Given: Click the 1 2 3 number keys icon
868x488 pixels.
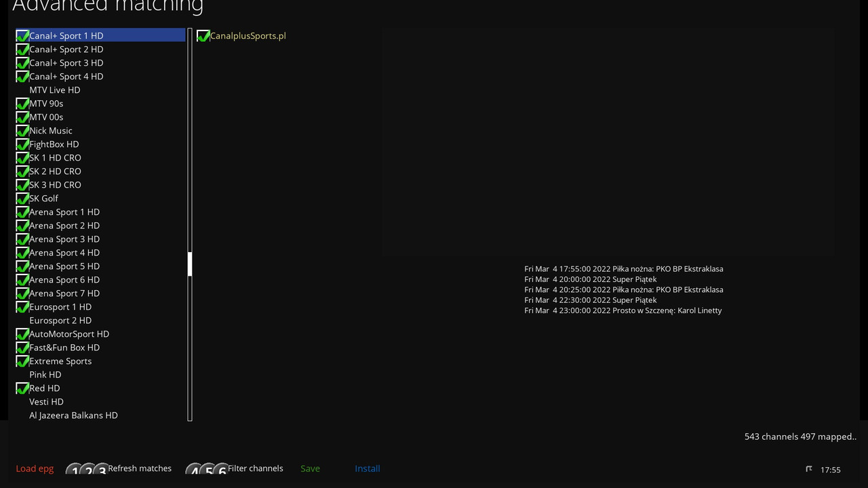Looking at the screenshot, I should coord(87,469).
